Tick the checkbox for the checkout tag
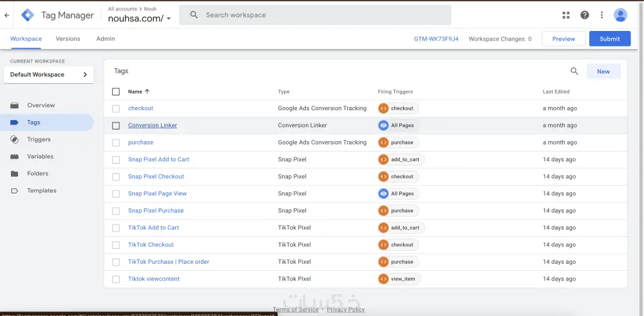 tap(116, 108)
